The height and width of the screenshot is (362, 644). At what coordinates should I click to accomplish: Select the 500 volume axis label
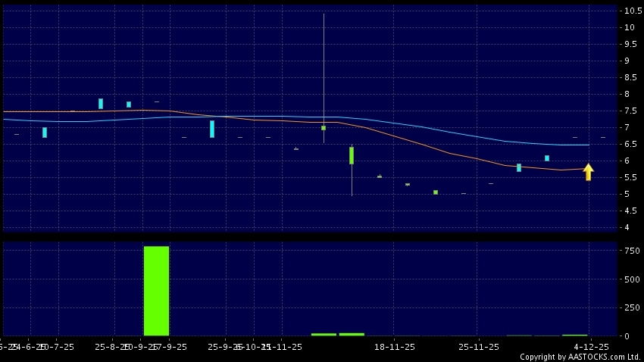click(632, 279)
